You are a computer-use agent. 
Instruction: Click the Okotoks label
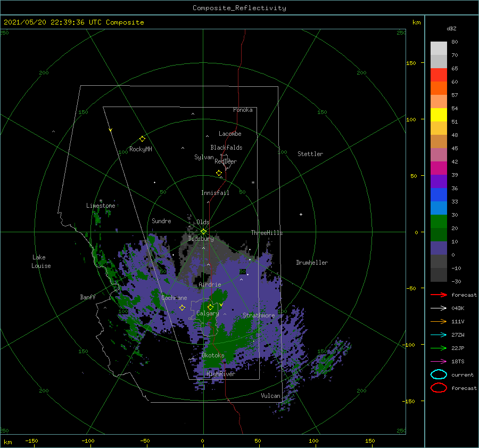click(213, 355)
